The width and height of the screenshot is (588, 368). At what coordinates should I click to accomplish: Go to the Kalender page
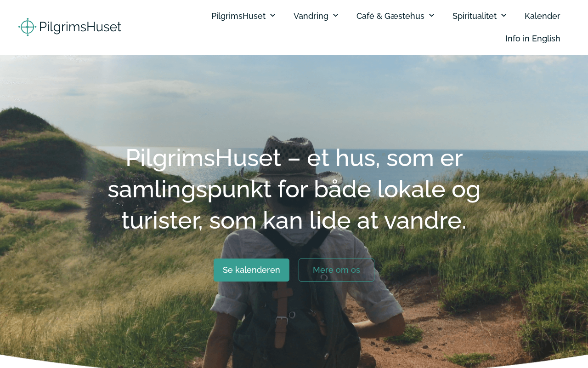pyautogui.click(x=543, y=16)
